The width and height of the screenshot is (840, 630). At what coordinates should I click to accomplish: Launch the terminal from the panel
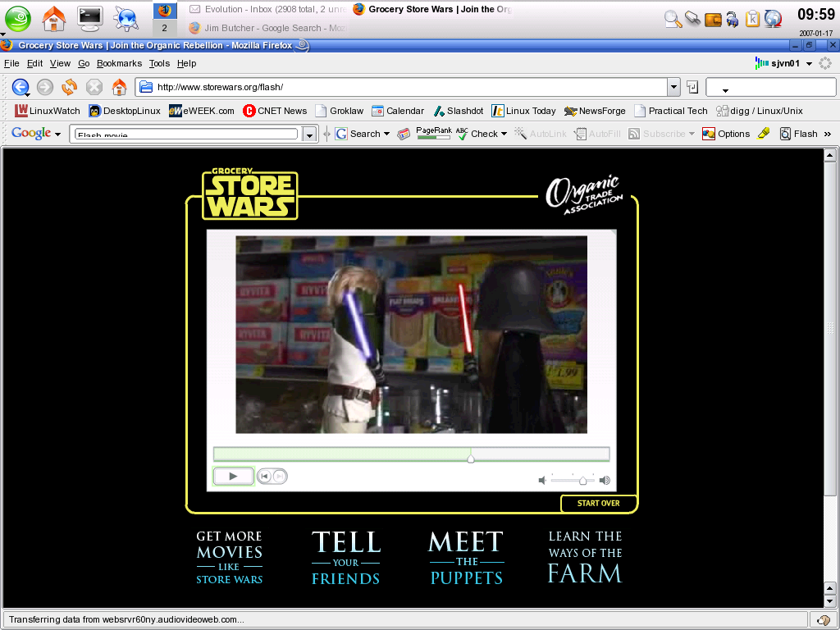click(x=90, y=19)
